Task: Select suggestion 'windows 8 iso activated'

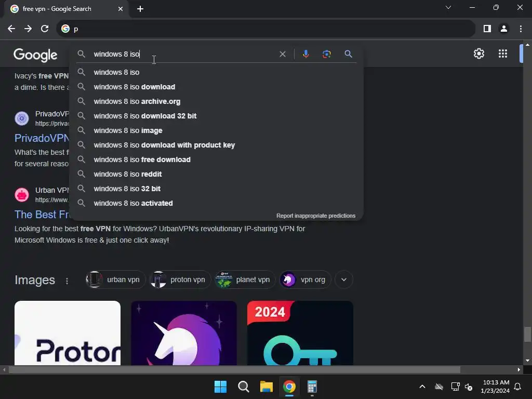Action: tap(216, 203)
